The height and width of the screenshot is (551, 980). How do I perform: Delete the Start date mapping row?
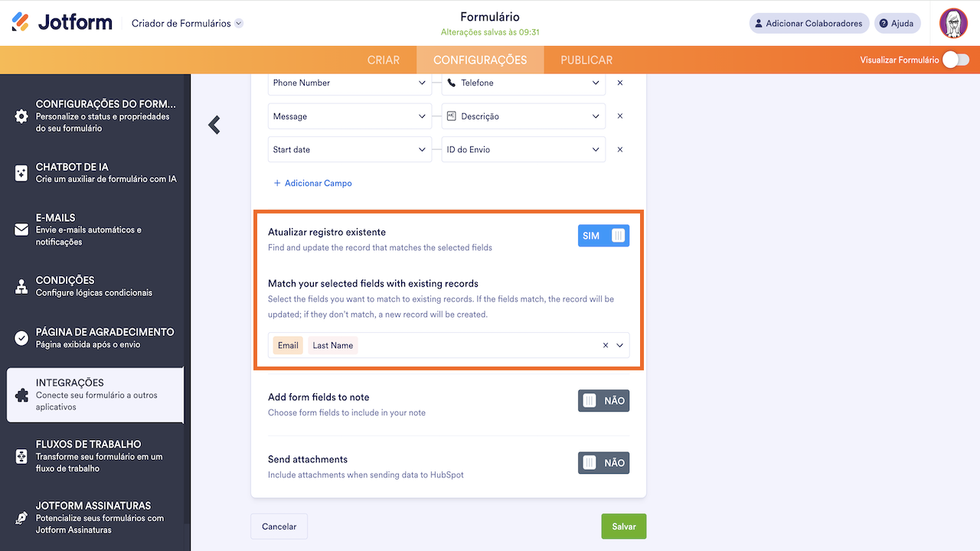(620, 150)
